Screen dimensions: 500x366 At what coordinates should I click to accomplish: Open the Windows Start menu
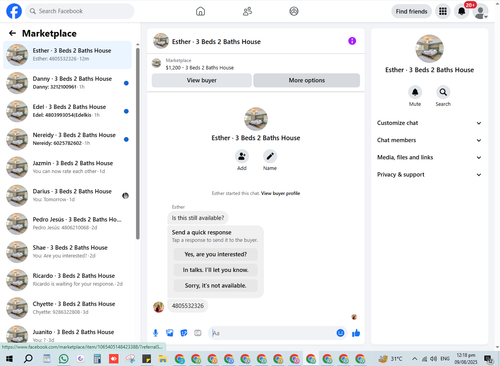[x=9, y=359]
